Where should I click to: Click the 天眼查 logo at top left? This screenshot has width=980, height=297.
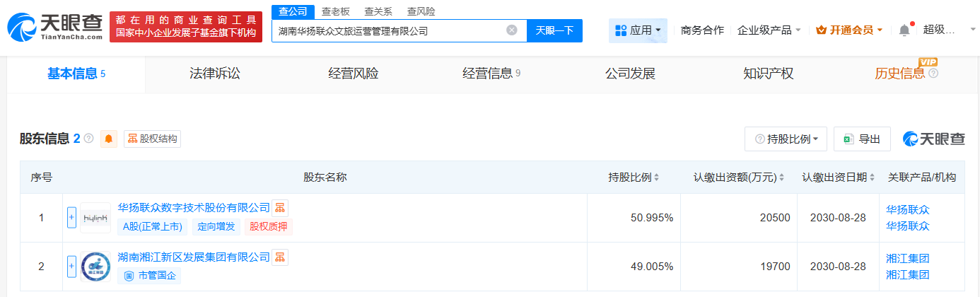pos(54,28)
